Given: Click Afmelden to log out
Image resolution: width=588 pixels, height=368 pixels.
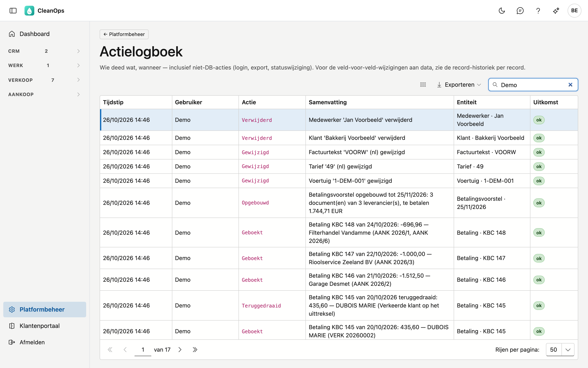Looking at the screenshot, I should click(45, 342).
